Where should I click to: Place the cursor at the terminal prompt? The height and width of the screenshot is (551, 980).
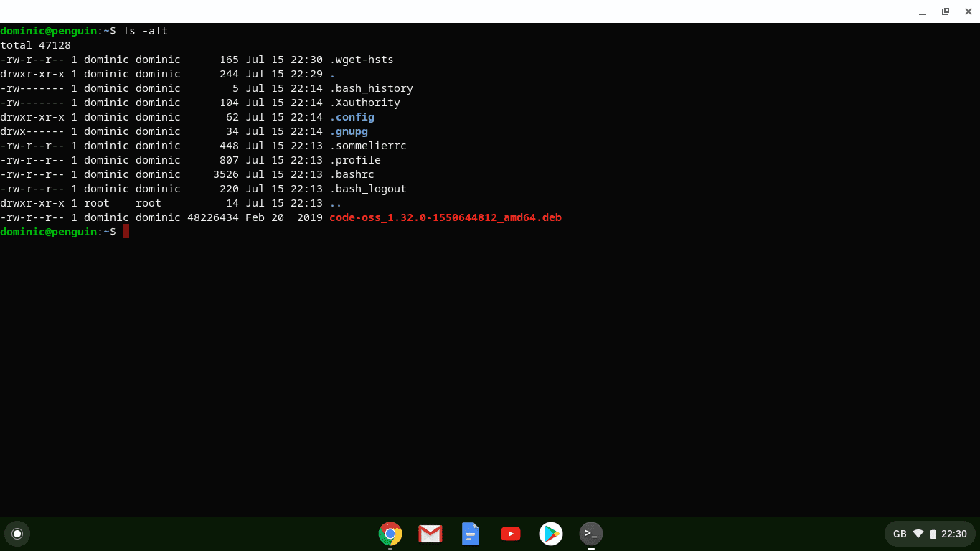point(126,232)
